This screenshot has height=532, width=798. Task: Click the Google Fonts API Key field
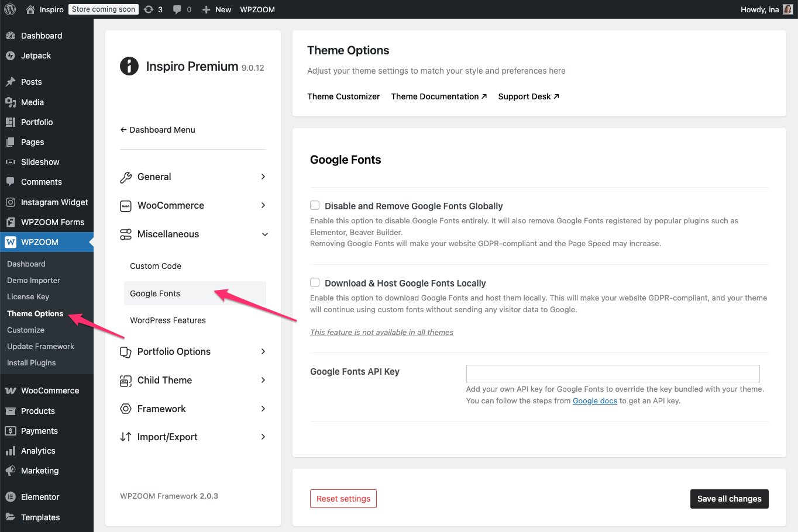click(x=613, y=374)
